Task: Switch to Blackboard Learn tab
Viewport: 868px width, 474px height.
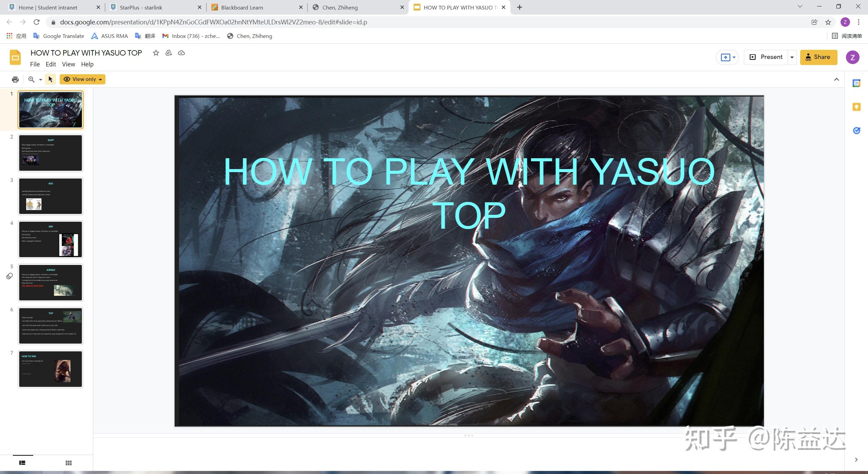Action: (257, 7)
